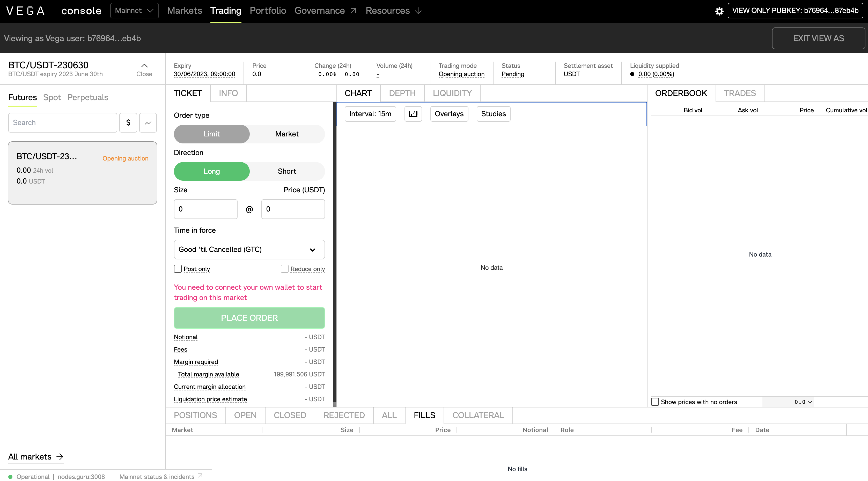Viewport: 868px width, 481px height.
Task: Expand the Resources menu
Action: (393, 10)
